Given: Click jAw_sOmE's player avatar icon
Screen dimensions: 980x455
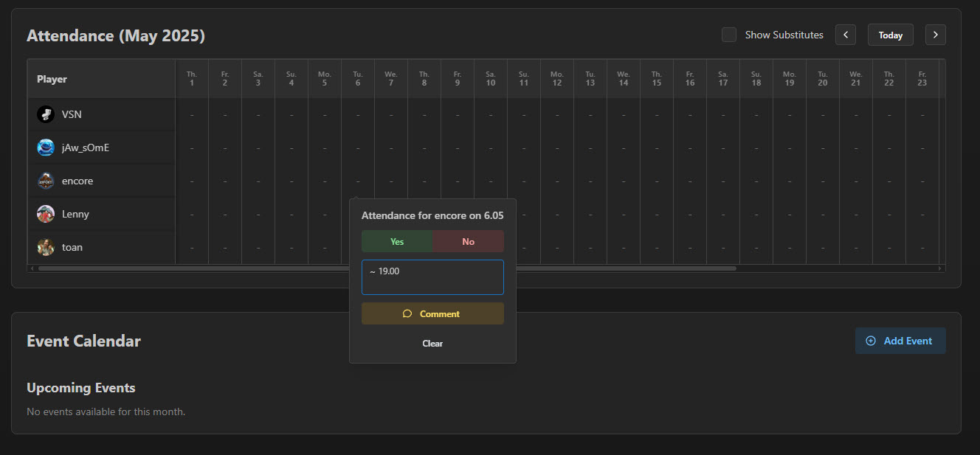Looking at the screenshot, I should (x=46, y=147).
